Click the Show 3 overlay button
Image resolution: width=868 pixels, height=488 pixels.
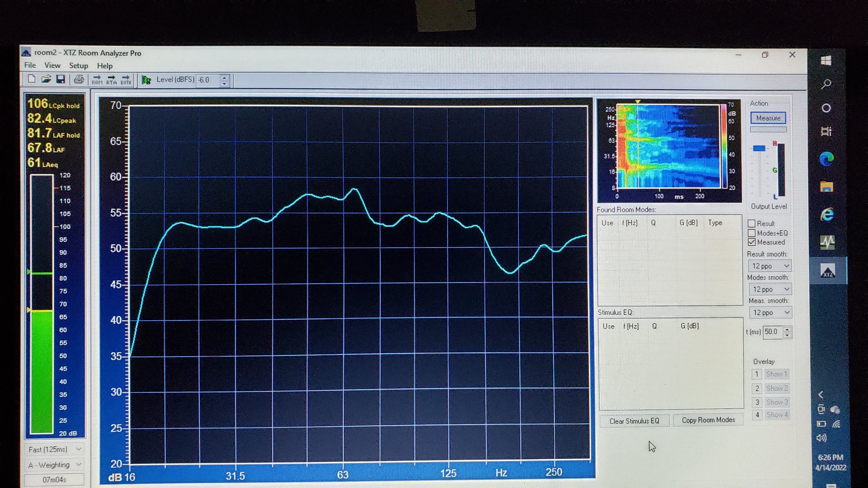click(x=777, y=402)
